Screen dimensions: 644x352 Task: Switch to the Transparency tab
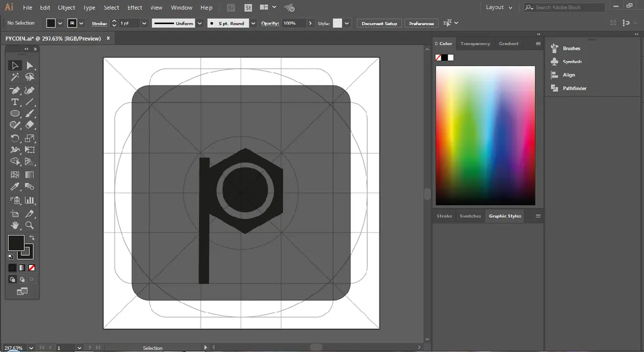pyautogui.click(x=475, y=44)
